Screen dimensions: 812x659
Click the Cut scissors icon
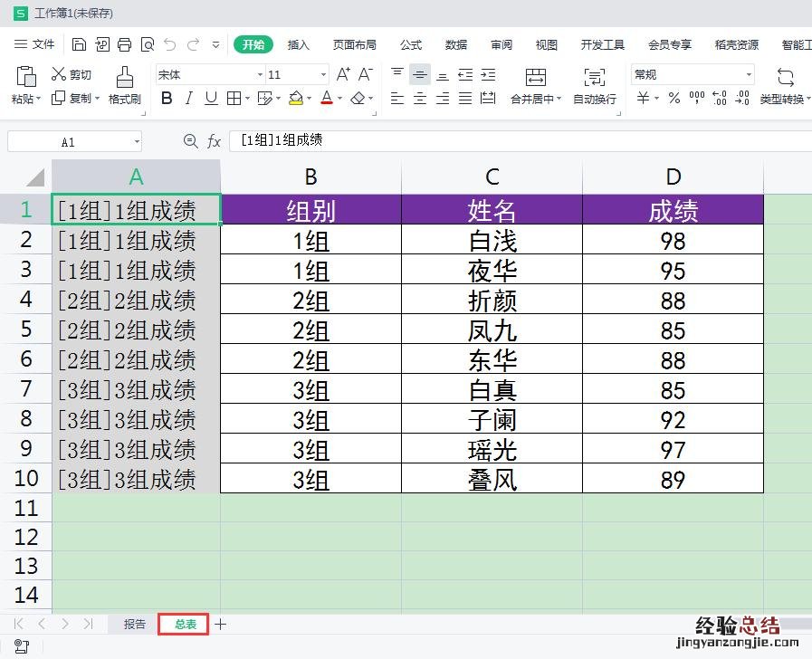[x=59, y=74]
